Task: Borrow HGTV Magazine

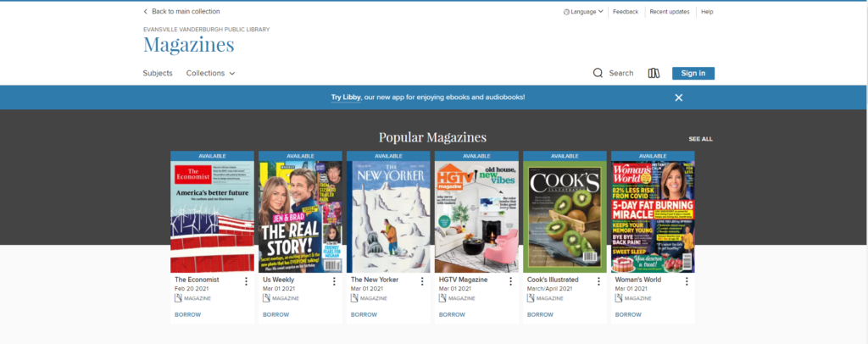Action: click(x=452, y=314)
